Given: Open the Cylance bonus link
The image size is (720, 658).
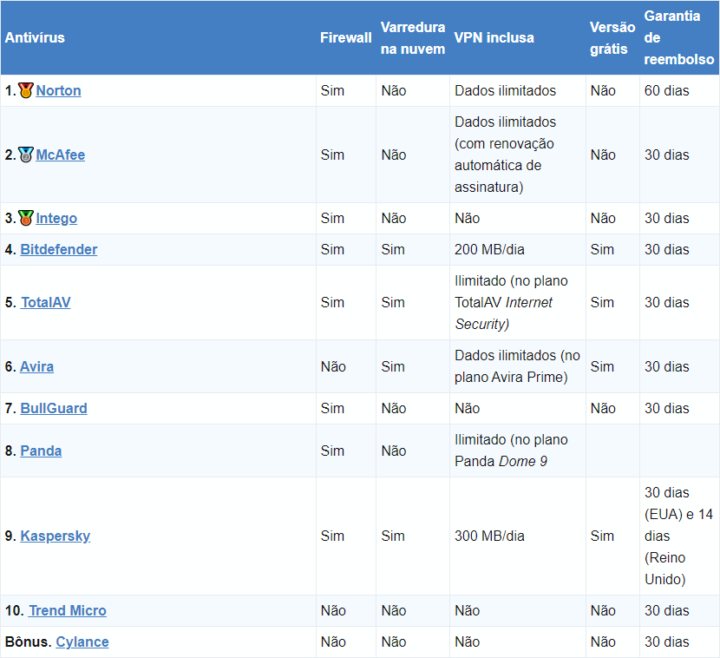Looking at the screenshot, I should (x=82, y=642).
